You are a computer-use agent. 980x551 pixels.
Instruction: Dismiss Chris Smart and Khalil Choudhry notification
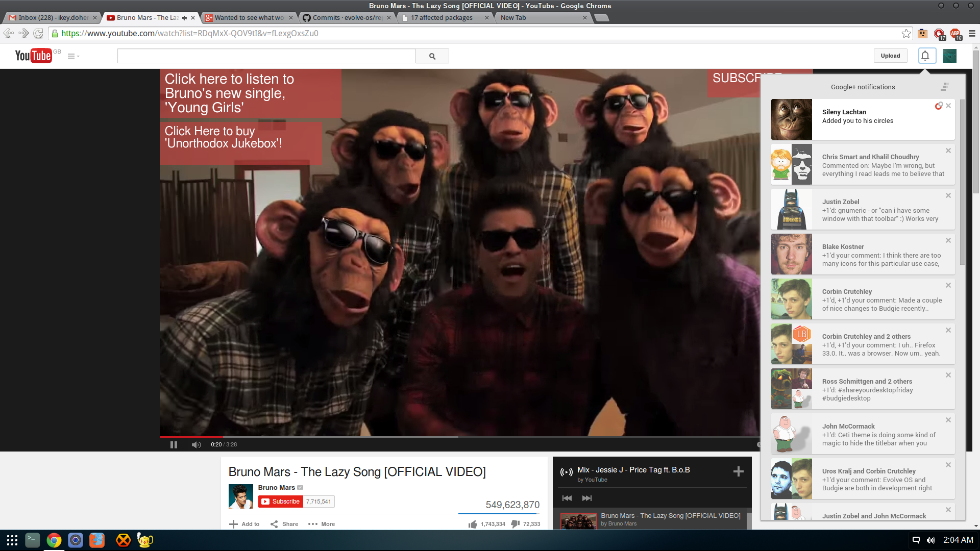948,151
